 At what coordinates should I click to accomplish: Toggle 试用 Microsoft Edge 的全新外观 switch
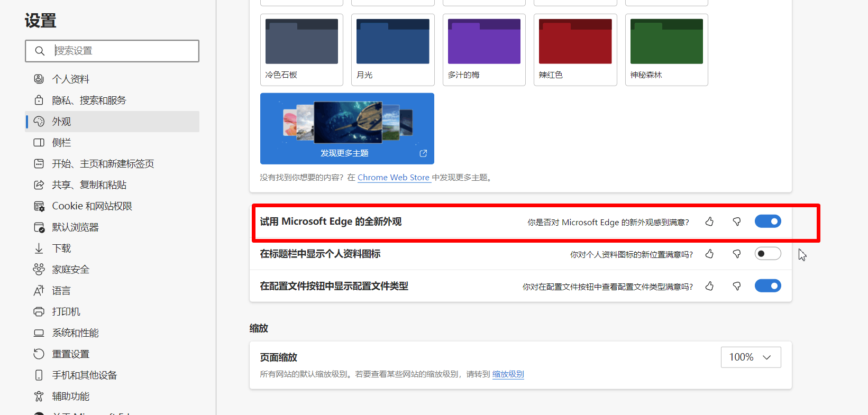768,222
